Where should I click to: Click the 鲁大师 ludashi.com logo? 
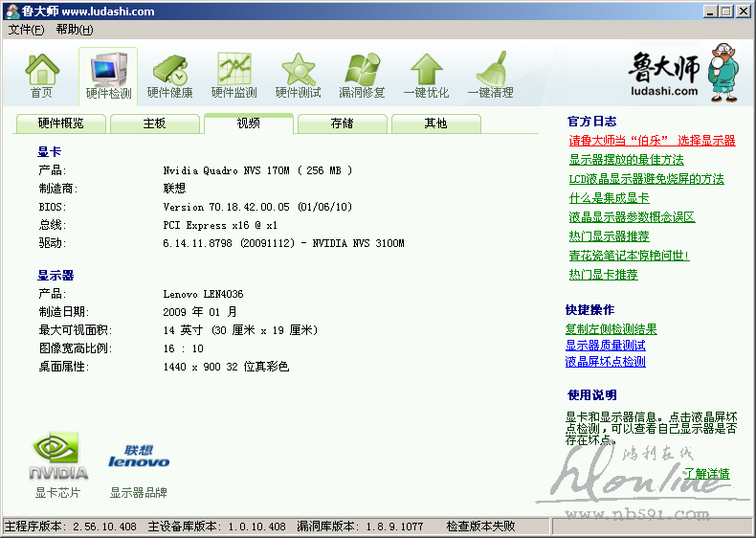(683, 74)
